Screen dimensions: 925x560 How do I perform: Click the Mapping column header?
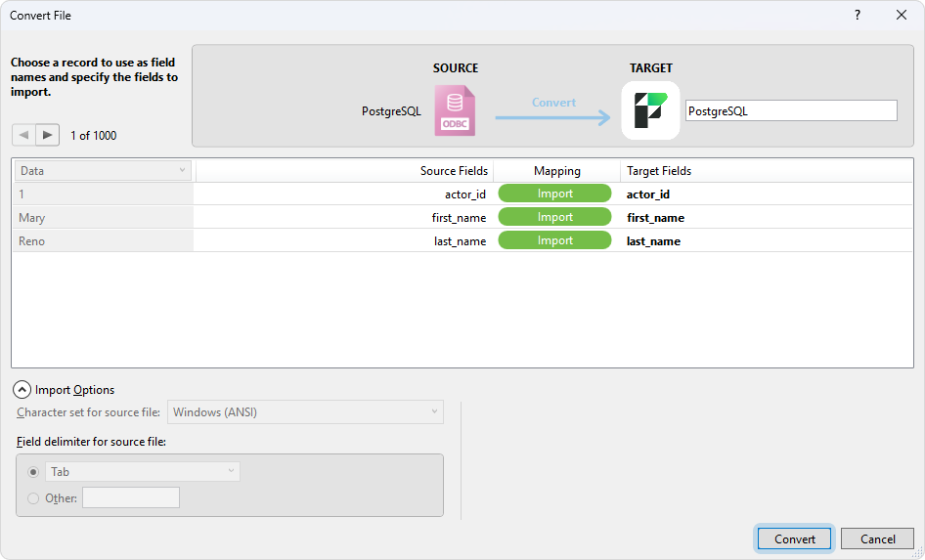(557, 171)
